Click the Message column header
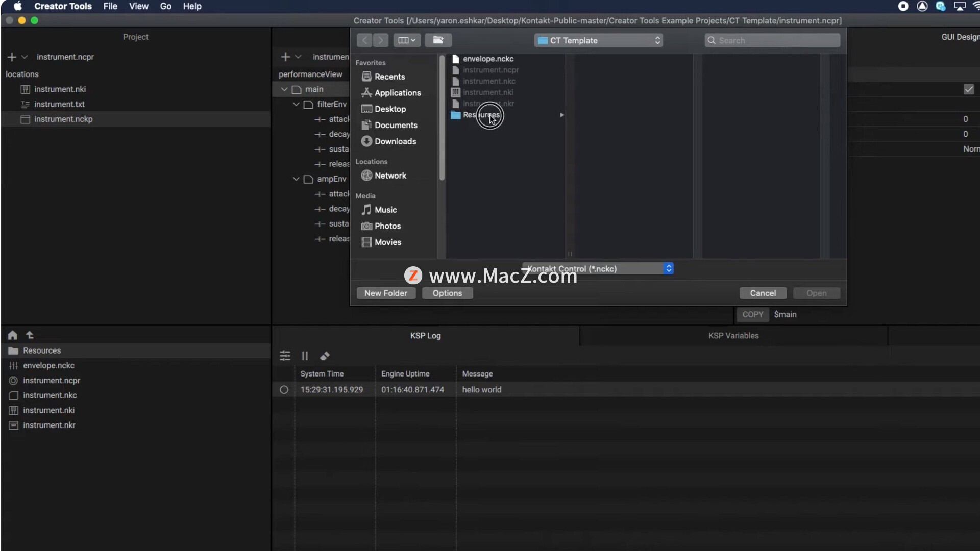 [x=477, y=374]
